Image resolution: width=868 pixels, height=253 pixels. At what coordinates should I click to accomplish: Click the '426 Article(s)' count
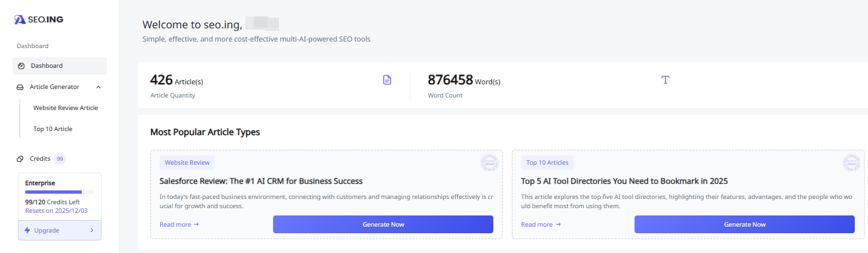pos(177,80)
